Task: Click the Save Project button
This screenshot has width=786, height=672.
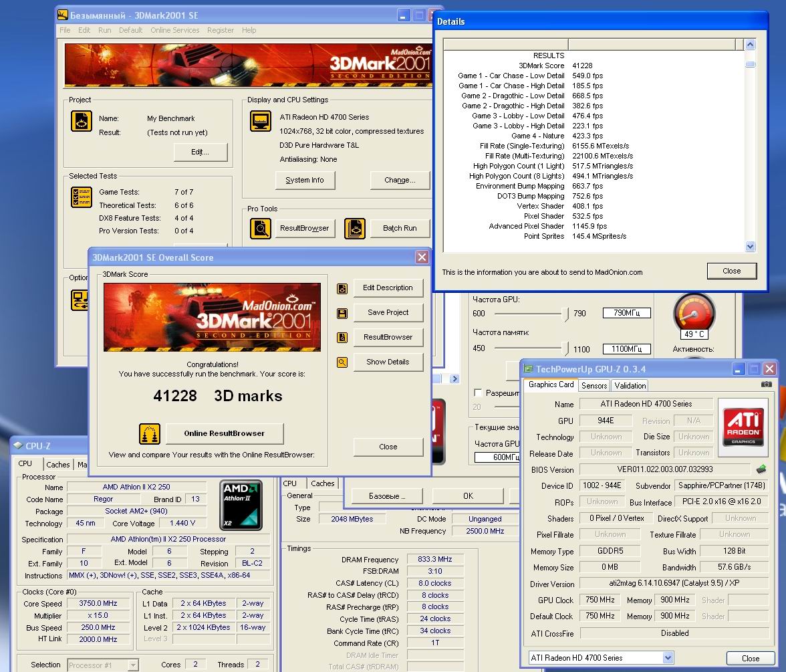Action: point(388,312)
